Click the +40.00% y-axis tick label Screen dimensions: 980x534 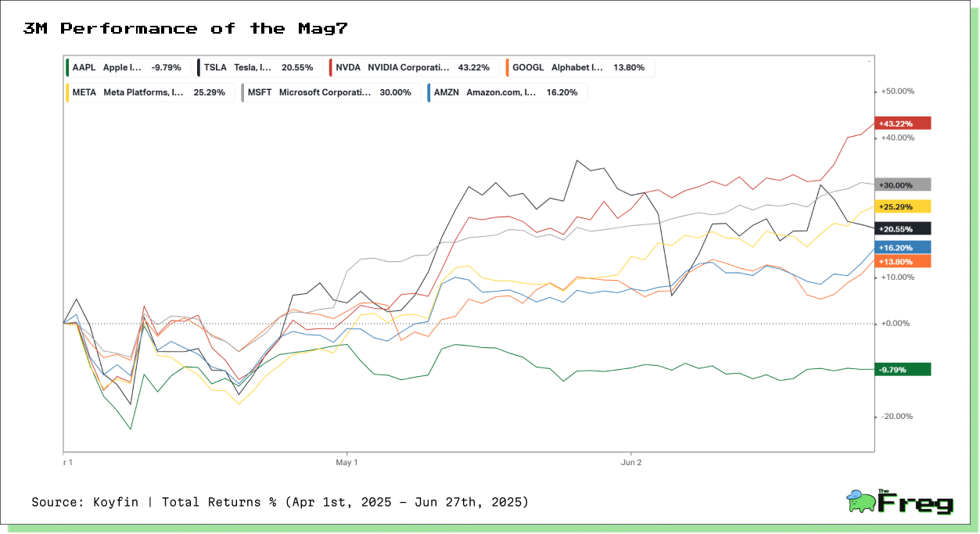[x=897, y=138]
